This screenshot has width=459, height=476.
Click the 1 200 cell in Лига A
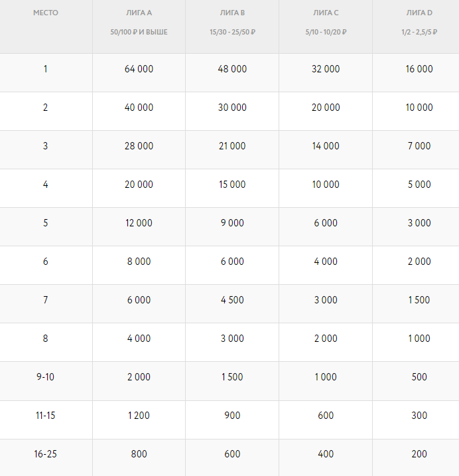click(139, 416)
